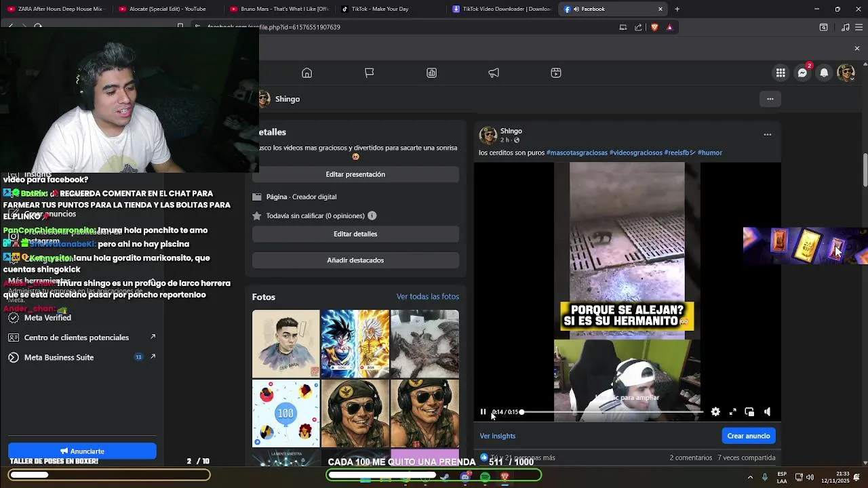Click the Anunciarte button

pyautogui.click(x=82, y=451)
